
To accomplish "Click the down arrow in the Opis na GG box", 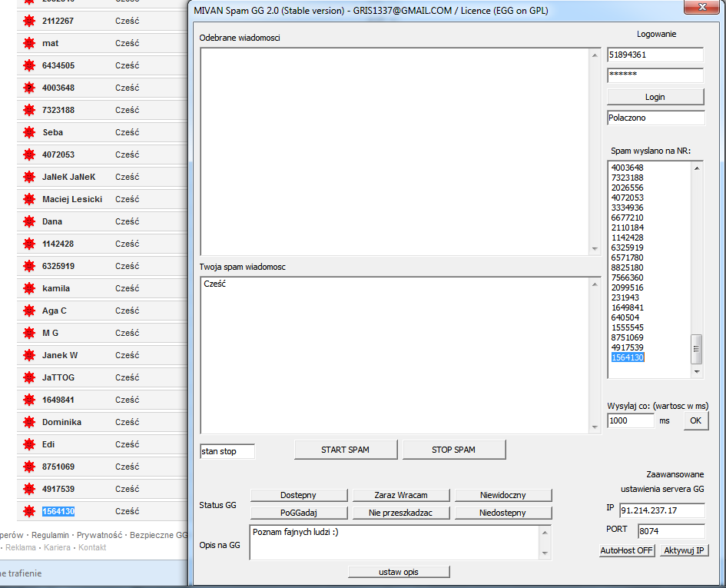I will tap(545, 553).
